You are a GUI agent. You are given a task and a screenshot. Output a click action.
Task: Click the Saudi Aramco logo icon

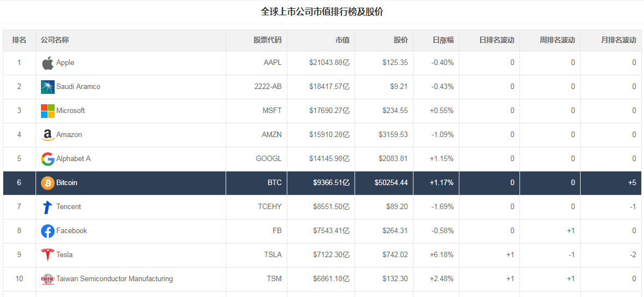48,87
